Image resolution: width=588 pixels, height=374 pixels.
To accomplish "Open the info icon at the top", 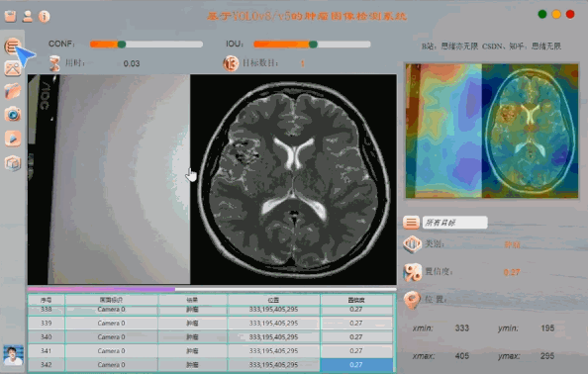I will tap(44, 16).
